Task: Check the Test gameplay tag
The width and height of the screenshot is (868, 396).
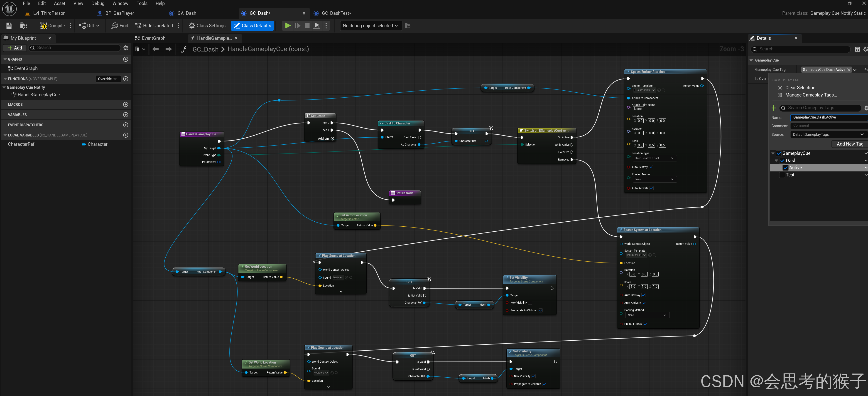Action: (782, 175)
